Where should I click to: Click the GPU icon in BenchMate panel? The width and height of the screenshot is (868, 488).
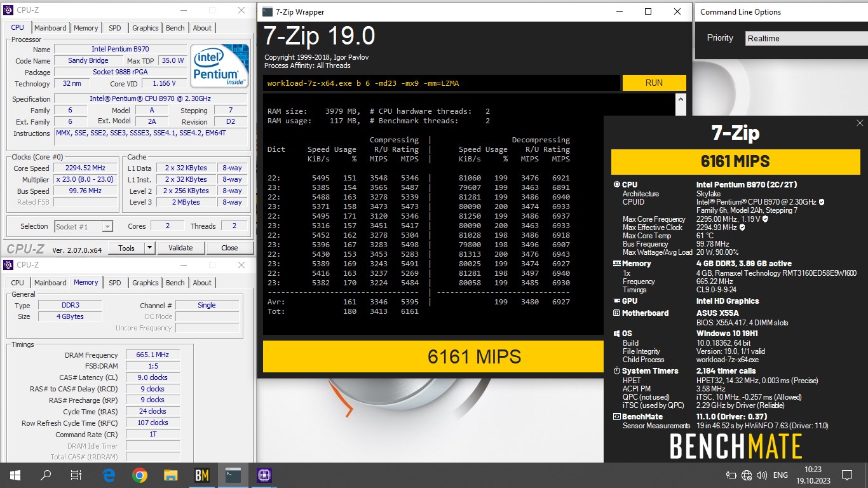[x=616, y=301]
